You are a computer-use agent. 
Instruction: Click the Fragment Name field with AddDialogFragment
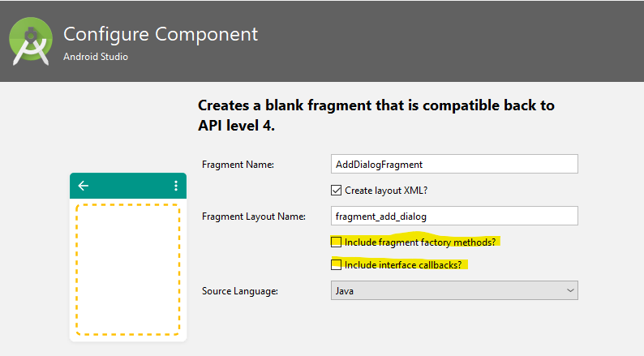point(454,164)
